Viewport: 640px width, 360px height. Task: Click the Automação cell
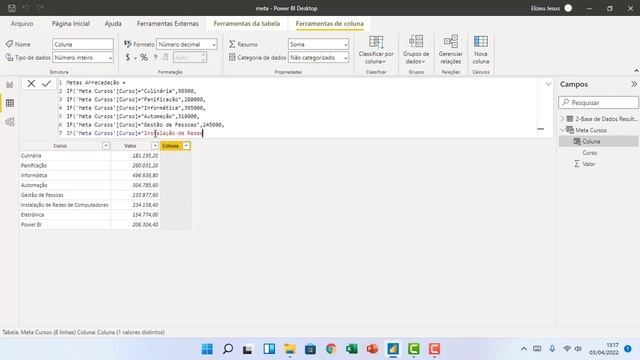65,185
